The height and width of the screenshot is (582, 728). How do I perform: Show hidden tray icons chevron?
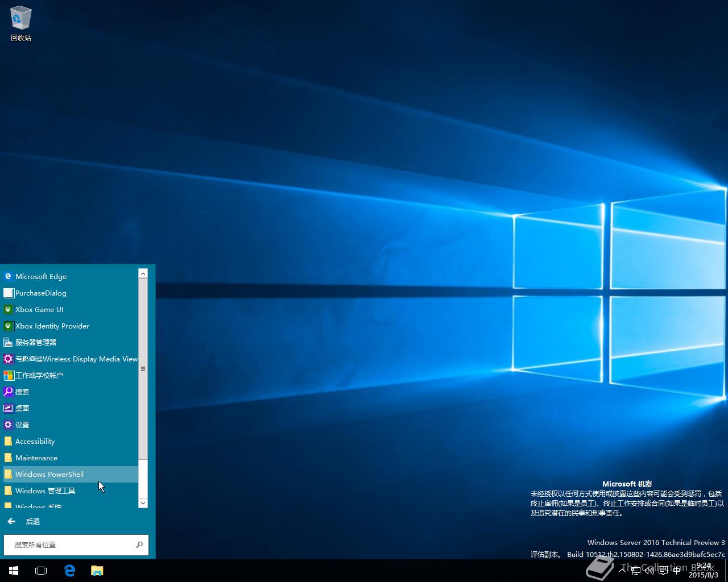(x=622, y=571)
